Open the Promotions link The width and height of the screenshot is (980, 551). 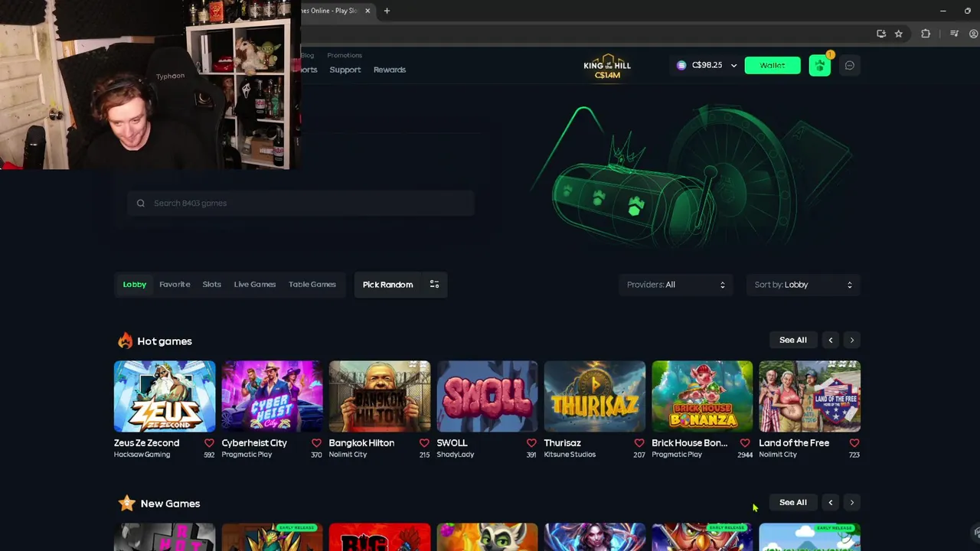click(x=345, y=55)
